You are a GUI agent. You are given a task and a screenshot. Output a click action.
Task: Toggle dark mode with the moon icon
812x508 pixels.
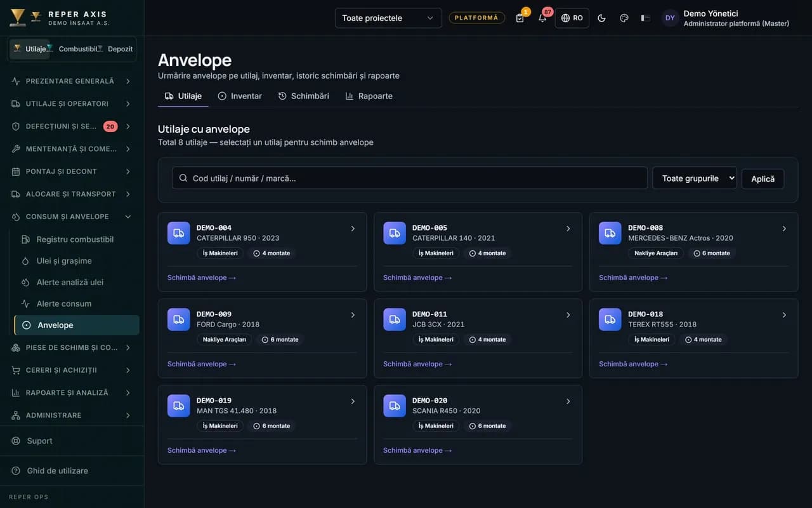pyautogui.click(x=602, y=18)
